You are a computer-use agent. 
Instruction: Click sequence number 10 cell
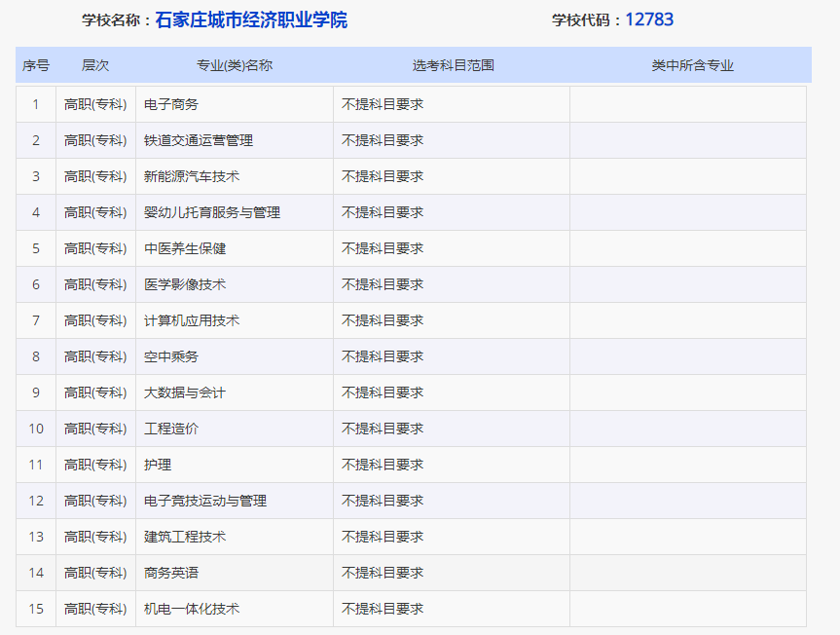(x=36, y=429)
